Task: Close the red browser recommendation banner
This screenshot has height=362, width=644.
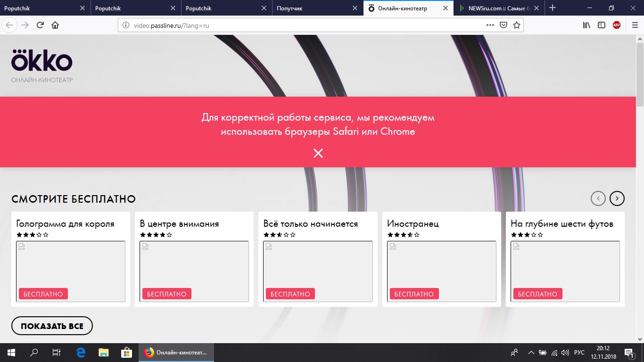Action: (x=318, y=153)
